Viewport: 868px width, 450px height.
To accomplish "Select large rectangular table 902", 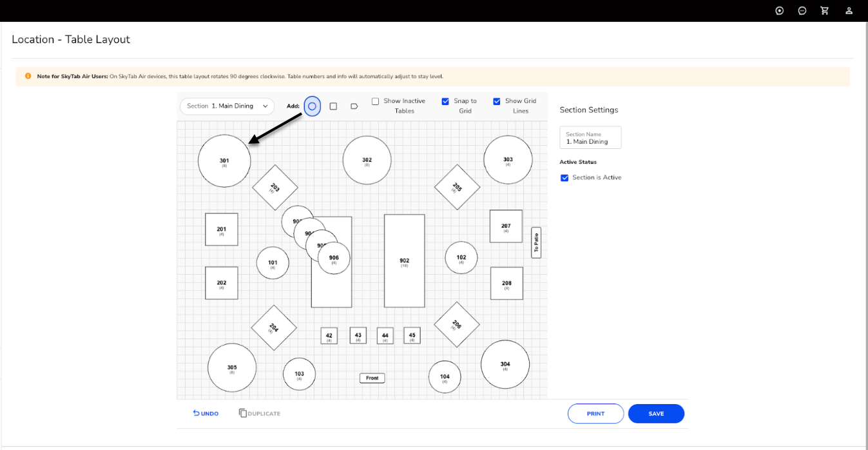I will pyautogui.click(x=404, y=261).
